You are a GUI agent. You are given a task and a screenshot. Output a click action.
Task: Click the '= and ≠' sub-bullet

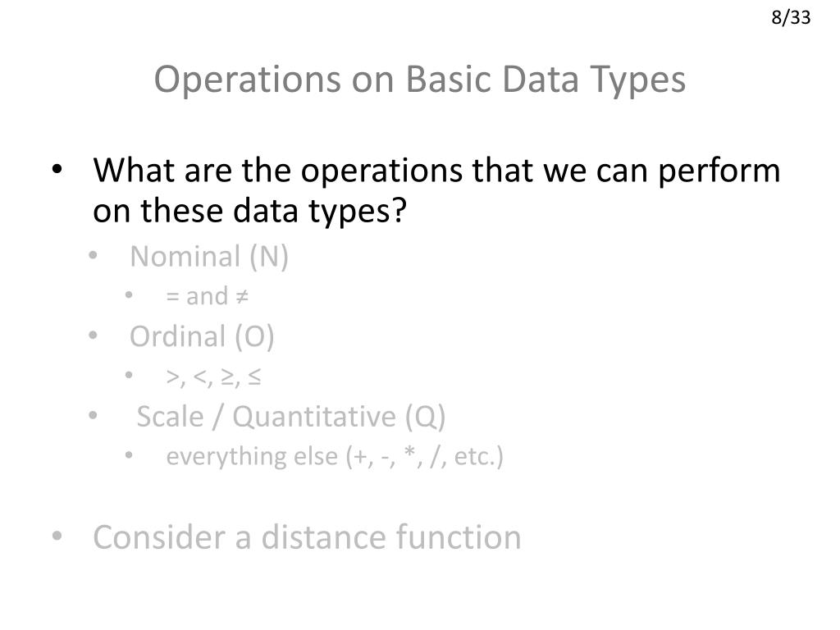click(x=208, y=296)
